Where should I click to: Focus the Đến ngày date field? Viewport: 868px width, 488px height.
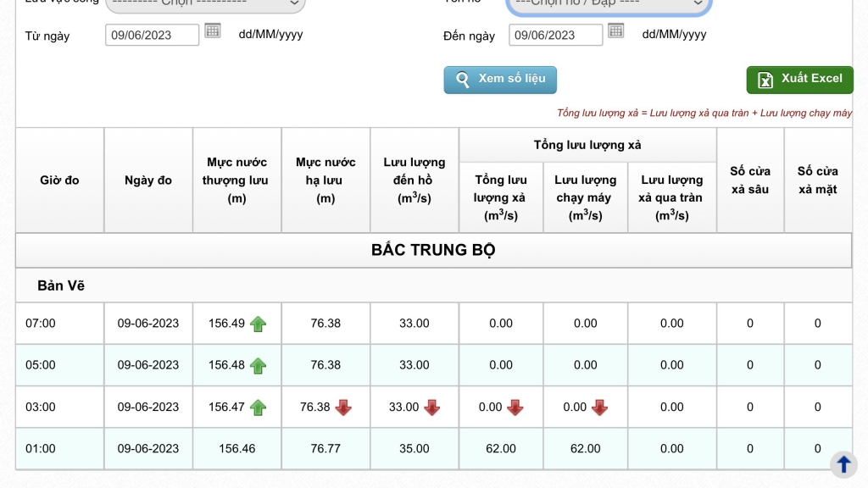[555, 35]
